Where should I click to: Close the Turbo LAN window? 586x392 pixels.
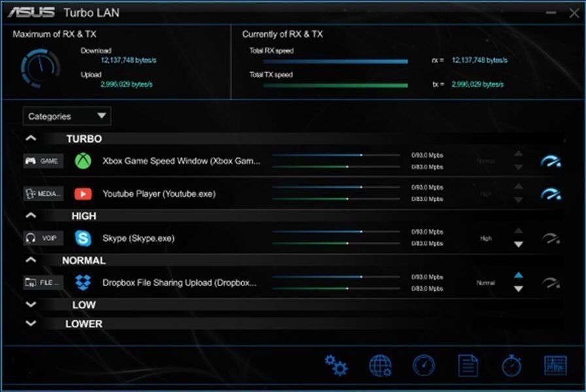tap(574, 13)
